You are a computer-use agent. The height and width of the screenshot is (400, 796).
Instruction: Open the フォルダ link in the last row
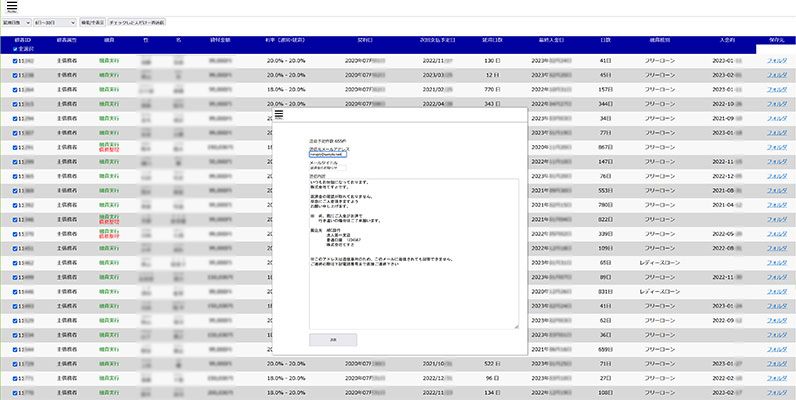pos(776,392)
